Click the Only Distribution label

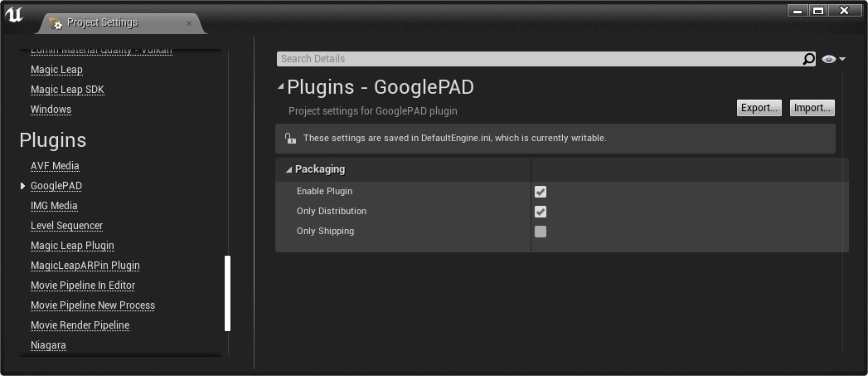(x=332, y=212)
